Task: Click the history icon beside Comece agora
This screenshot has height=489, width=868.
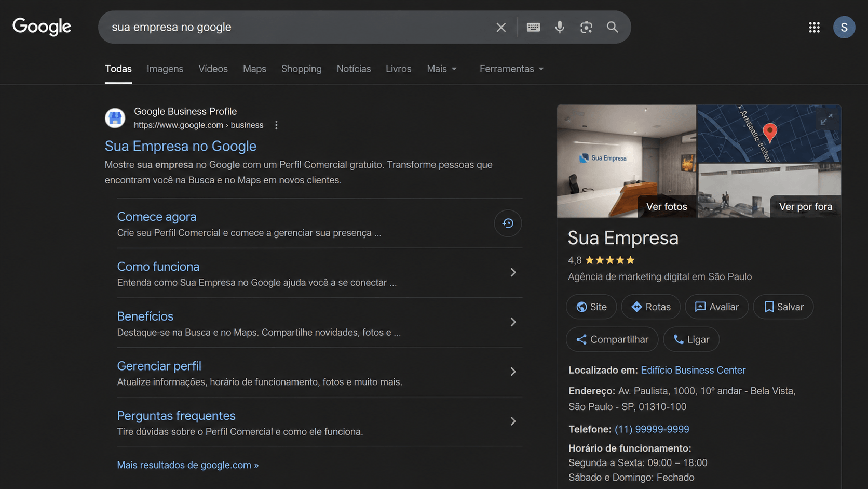Action: point(508,223)
